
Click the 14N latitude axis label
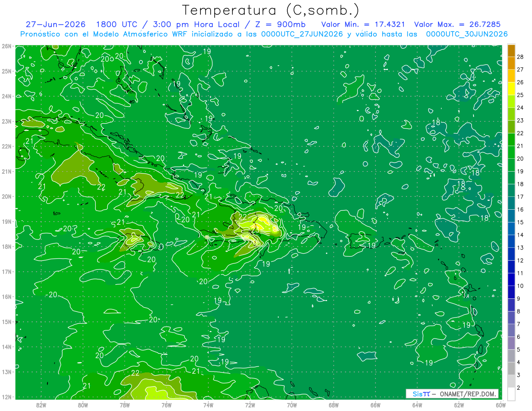click(6, 346)
